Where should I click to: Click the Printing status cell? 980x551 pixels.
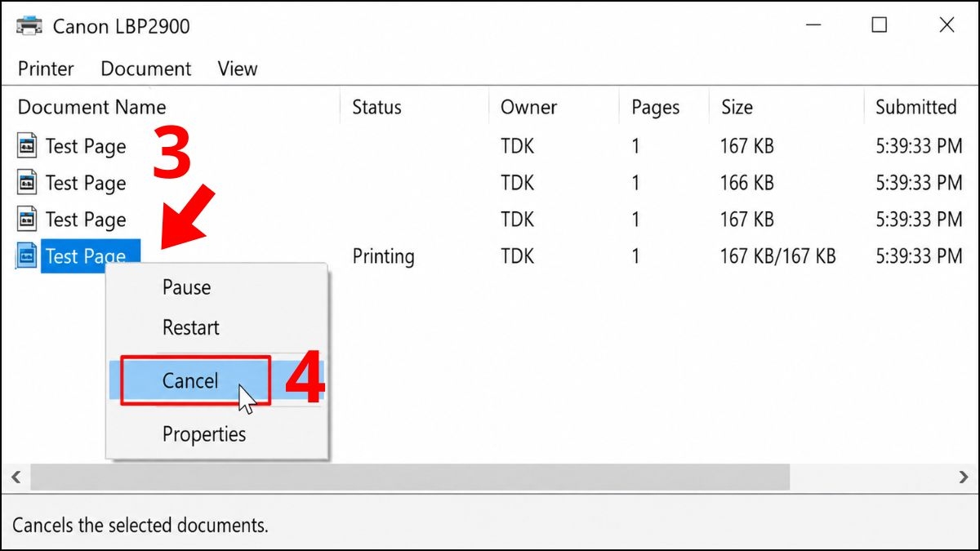pos(383,256)
